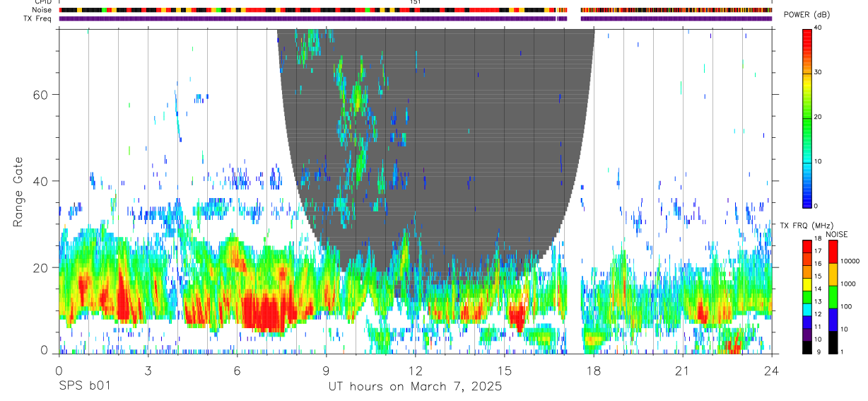The image size is (868, 401).
Task: Click the '10000' label on NOISE bar
Action: click(850, 261)
